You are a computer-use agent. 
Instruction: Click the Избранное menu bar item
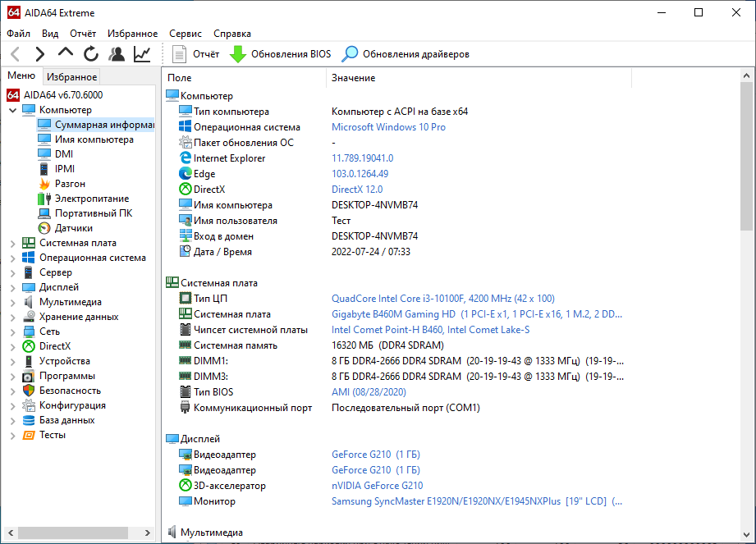click(x=132, y=34)
